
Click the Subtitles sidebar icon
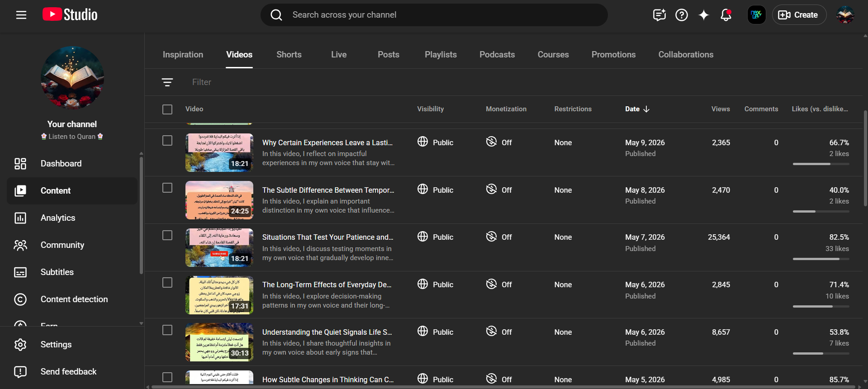pos(20,272)
